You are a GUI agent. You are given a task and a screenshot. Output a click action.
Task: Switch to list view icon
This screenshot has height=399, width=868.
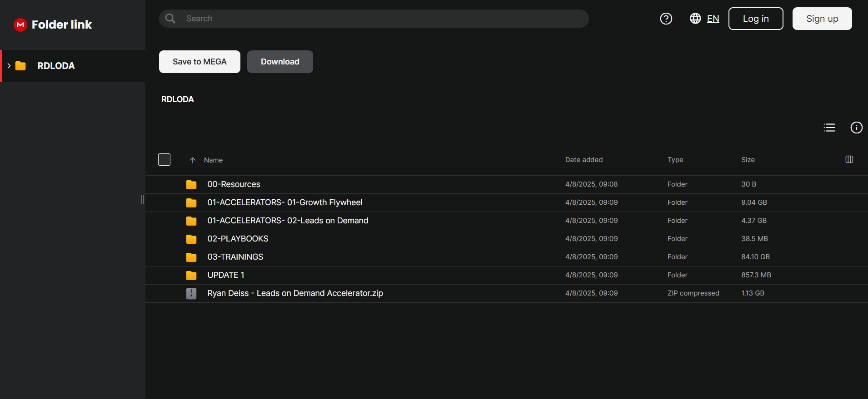click(x=829, y=128)
